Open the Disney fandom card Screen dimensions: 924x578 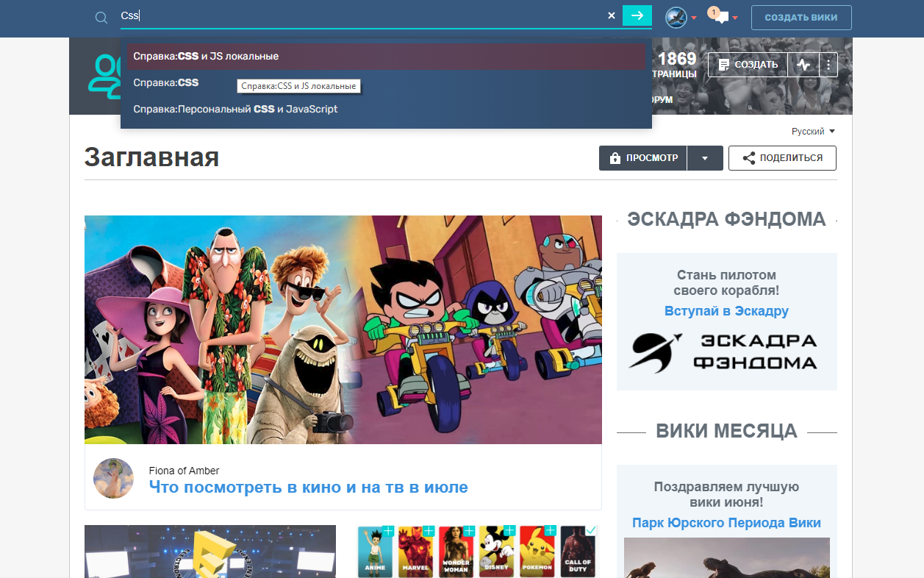coord(496,552)
